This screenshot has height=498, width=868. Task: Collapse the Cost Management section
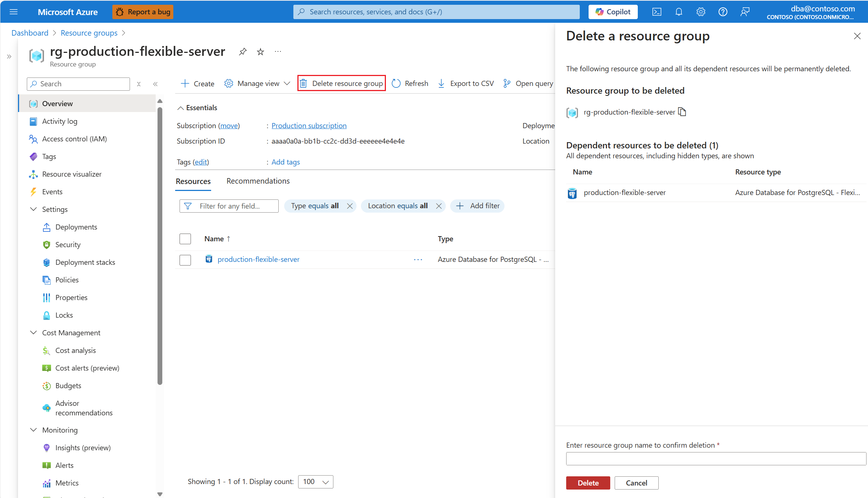[33, 333]
